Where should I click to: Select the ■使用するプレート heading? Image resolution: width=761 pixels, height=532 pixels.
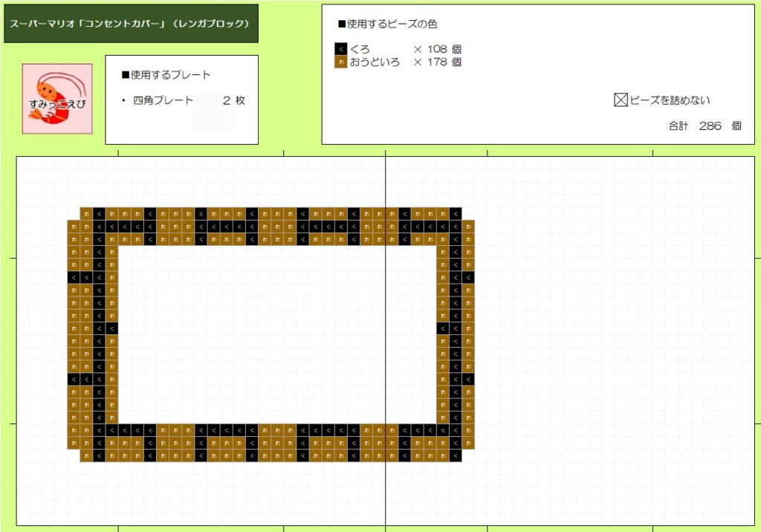tap(166, 75)
